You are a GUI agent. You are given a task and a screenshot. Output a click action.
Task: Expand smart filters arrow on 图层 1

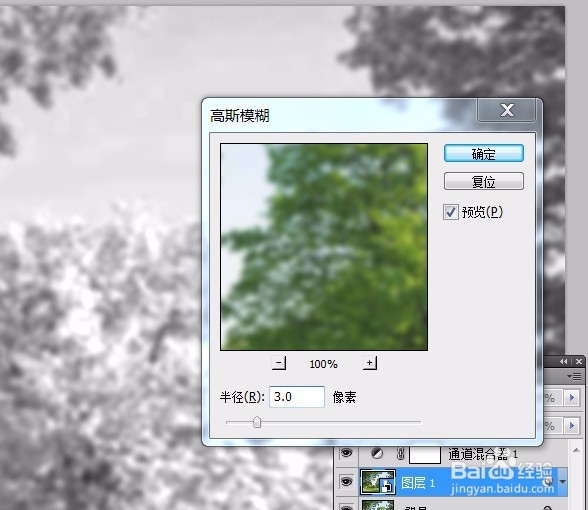coord(562,482)
